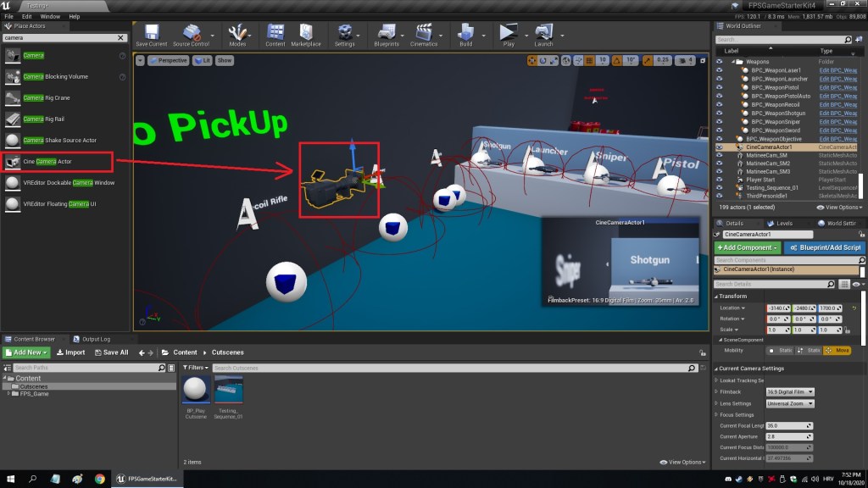Image resolution: width=868 pixels, height=488 pixels.
Task: Open the Marketplace from the toolbar
Action: tap(306, 35)
